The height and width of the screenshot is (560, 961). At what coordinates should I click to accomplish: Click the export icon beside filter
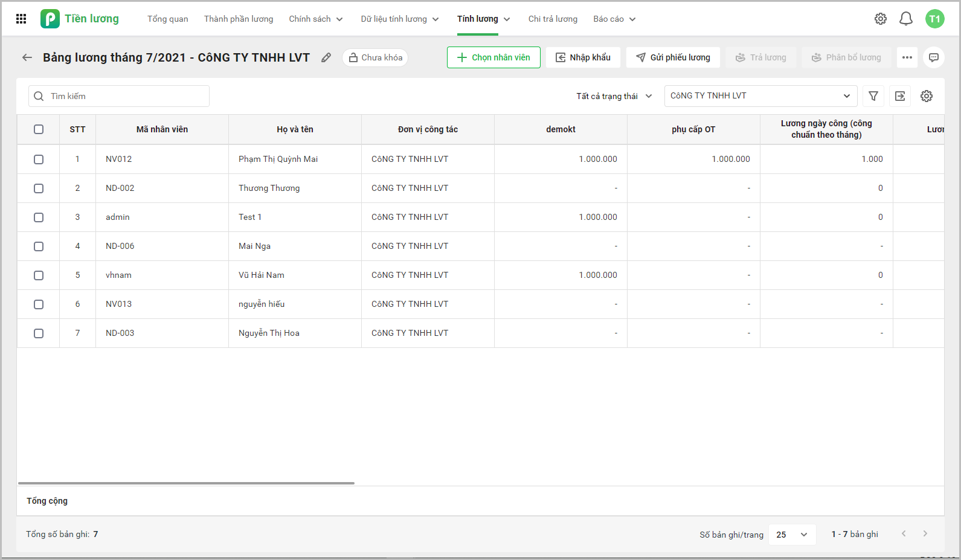pyautogui.click(x=899, y=96)
